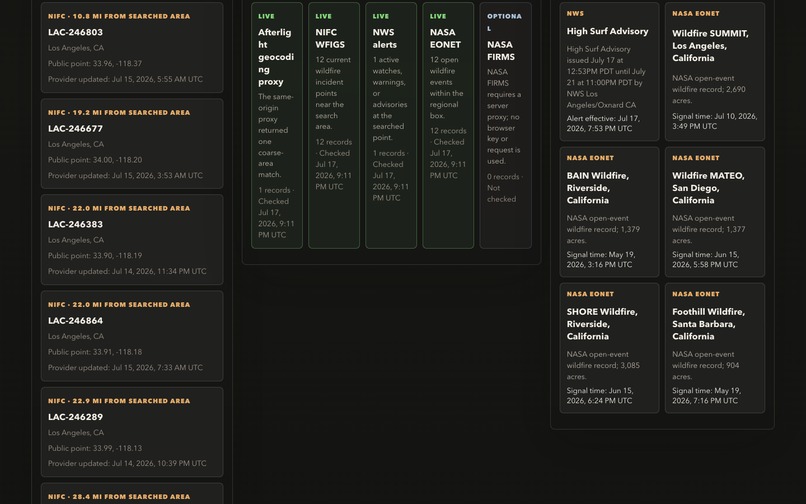The height and width of the screenshot is (504, 806).
Task: Open the High Surf Advisory alert
Action: (609, 71)
